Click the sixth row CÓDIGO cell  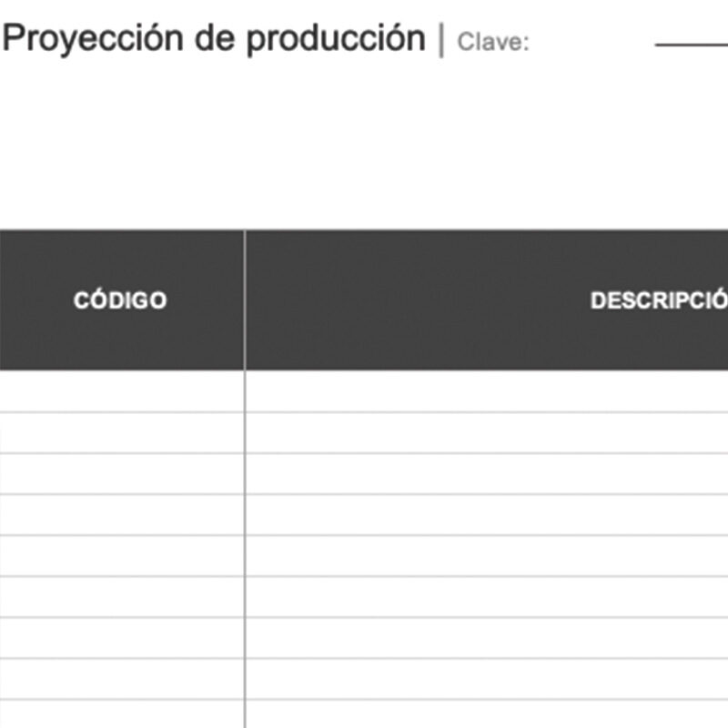click(121, 596)
